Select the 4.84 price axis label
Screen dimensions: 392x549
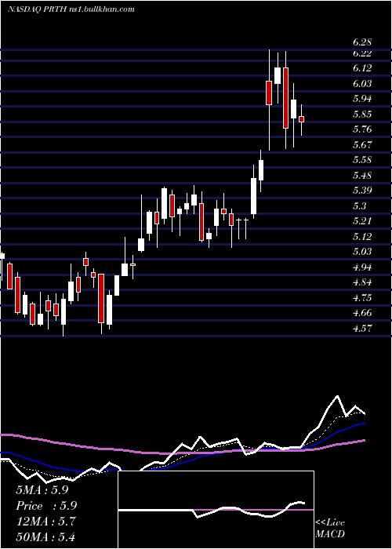362,282
